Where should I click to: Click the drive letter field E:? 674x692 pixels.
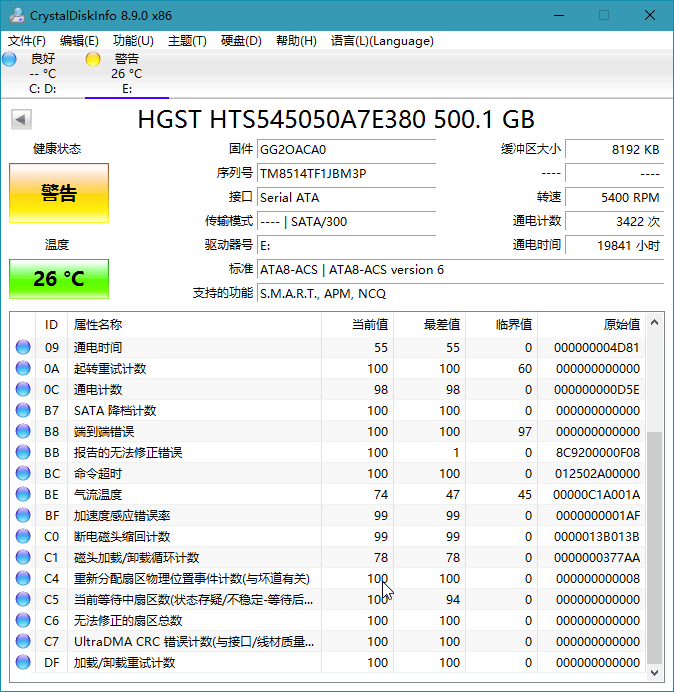coord(346,245)
